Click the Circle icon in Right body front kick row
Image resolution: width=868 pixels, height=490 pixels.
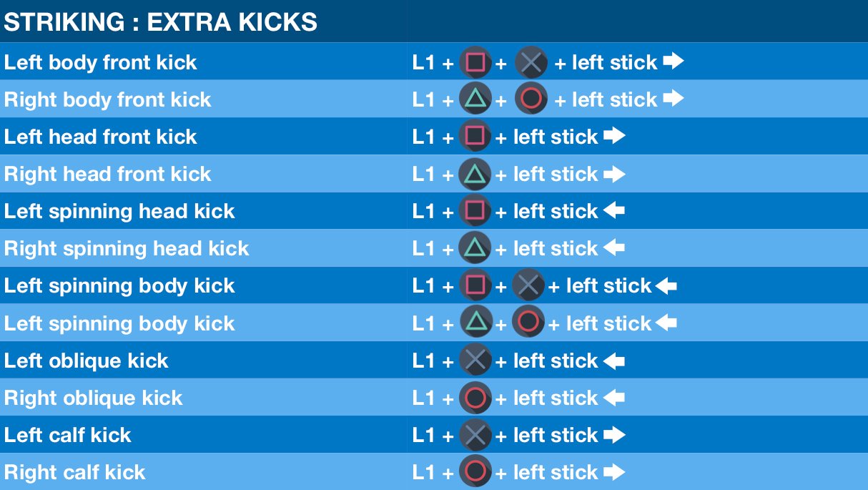(x=531, y=99)
